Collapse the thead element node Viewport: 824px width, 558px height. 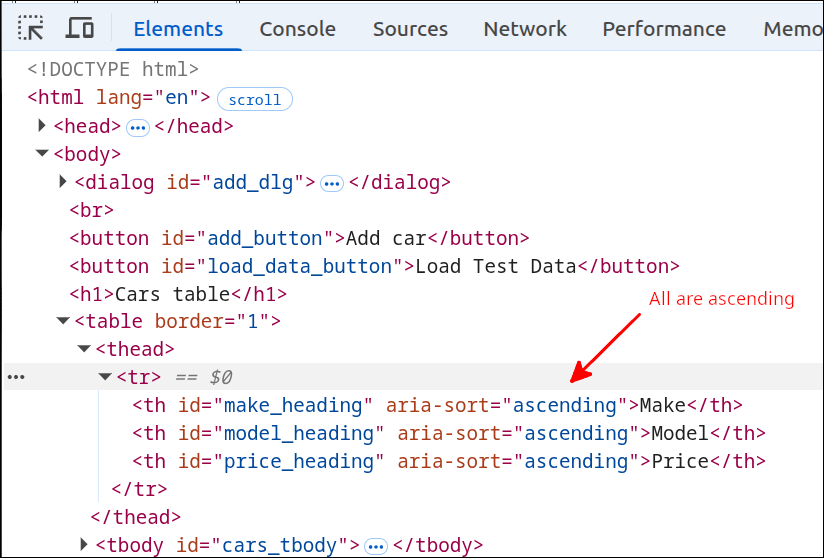coord(84,350)
